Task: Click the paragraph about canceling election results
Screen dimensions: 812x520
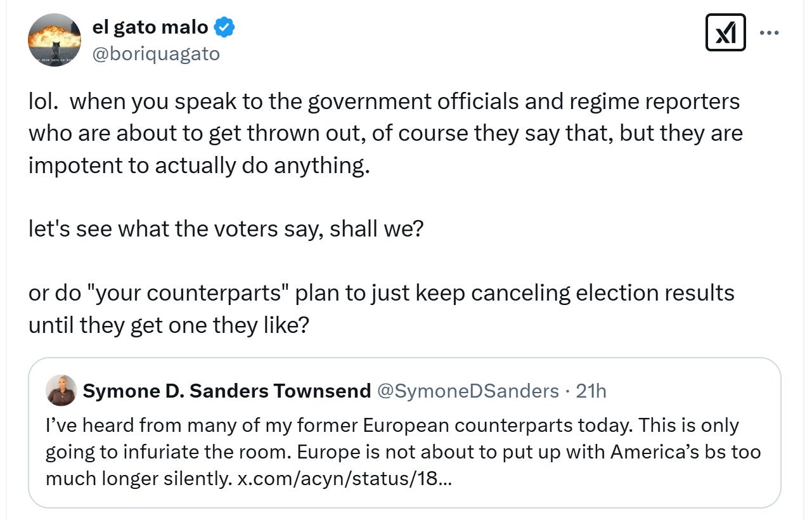Action: (x=381, y=308)
